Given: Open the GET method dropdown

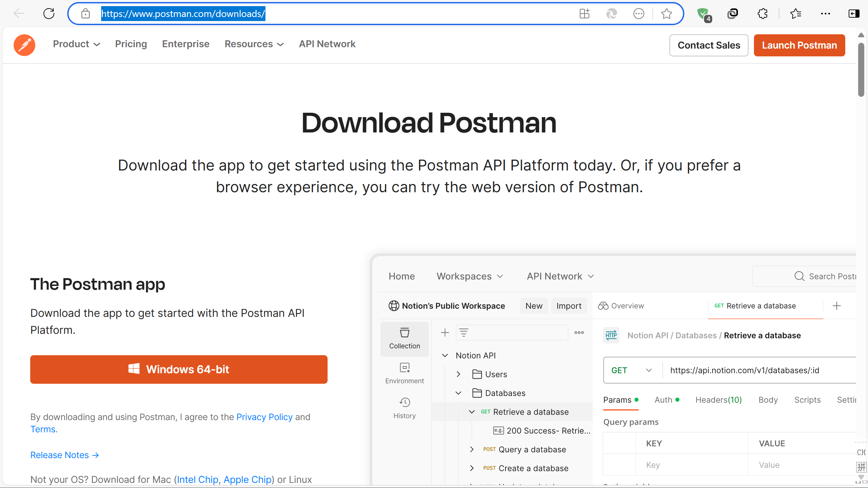Looking at the screenshot, I should point(632,370).
